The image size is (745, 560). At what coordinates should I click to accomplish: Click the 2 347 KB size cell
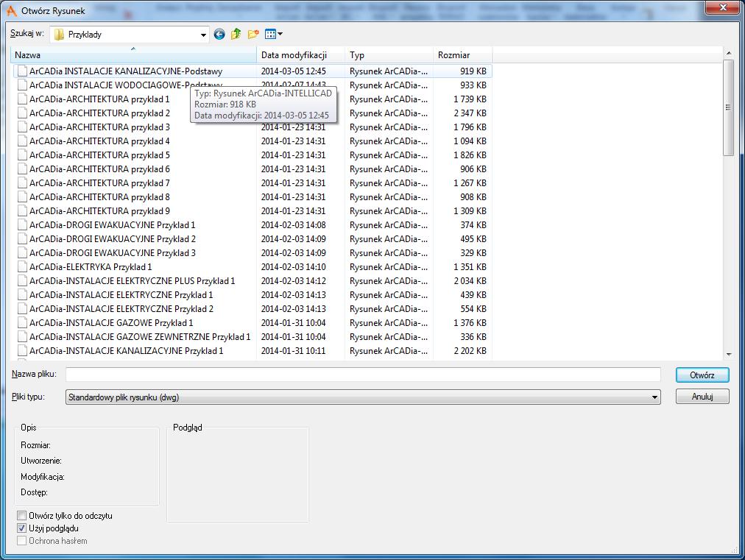point(470,113)
